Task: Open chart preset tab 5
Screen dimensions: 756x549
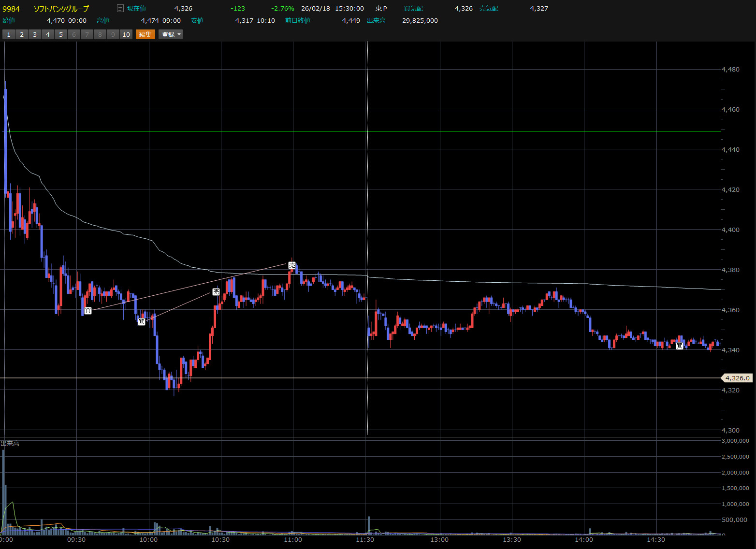Action: pyautogui.click(x=61, y=34)
